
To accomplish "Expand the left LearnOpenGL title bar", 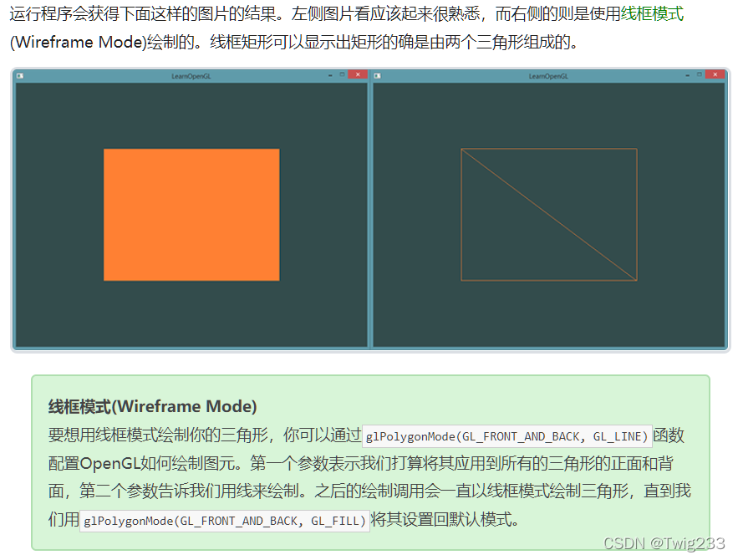I will click(x=192, y=74).
